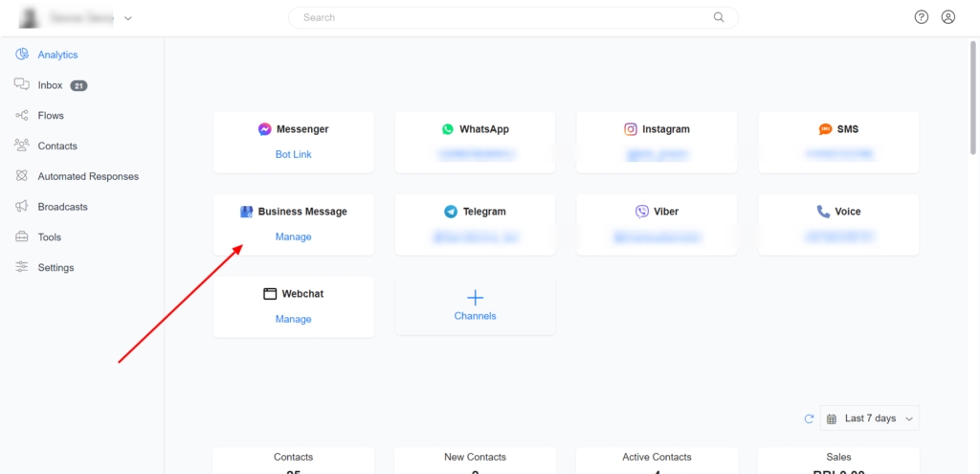Click the Telegram channel icon
The image size is (980, 474).
[x=451, y=212]
